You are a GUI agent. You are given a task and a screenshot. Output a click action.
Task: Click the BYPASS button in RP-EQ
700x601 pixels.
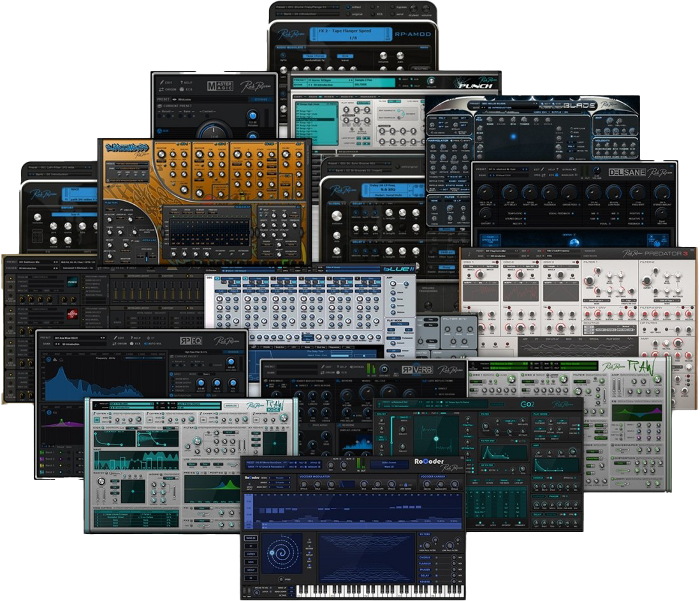pos(233,352)
